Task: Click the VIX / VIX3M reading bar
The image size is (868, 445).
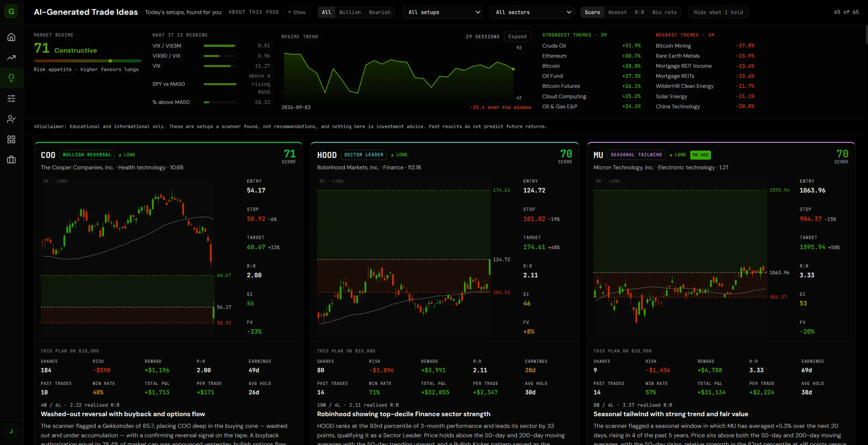Action: [220, 46]
